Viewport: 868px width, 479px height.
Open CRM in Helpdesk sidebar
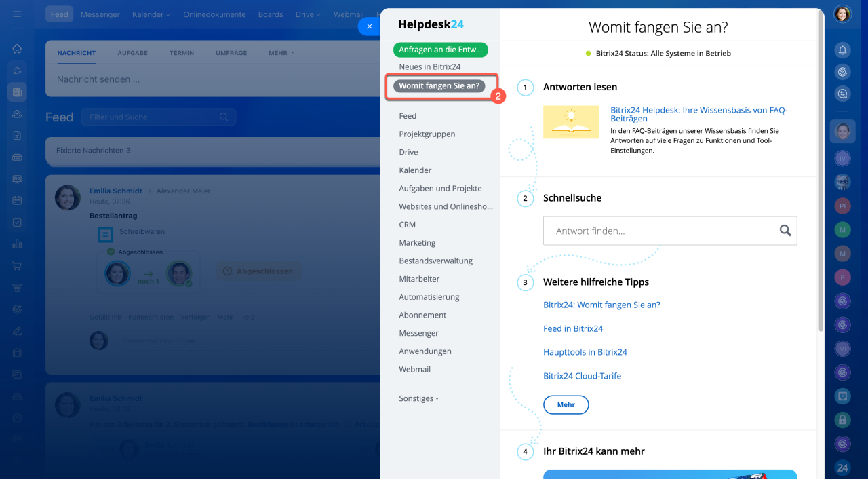[x=408, y=225]
